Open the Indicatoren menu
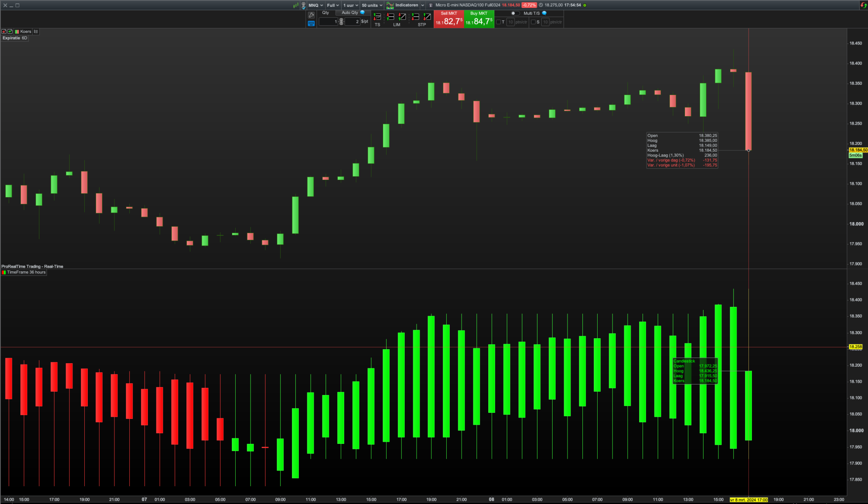This screenshot has width=868, height=504. (x=406, y=5)
